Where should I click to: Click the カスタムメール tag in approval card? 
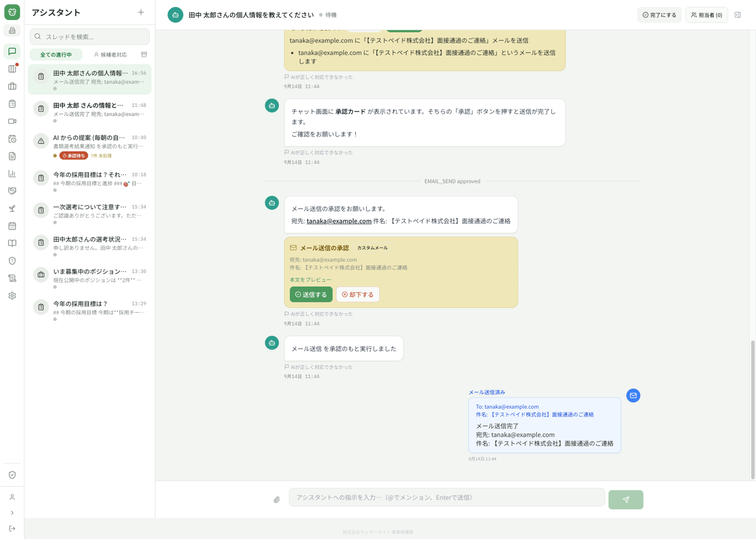[372, 248]
